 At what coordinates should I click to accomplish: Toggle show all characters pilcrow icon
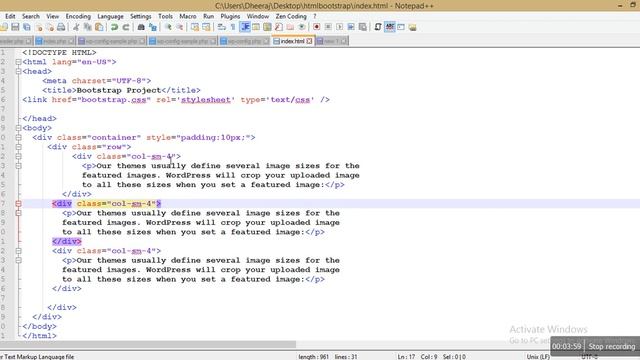tap(233, 27)
